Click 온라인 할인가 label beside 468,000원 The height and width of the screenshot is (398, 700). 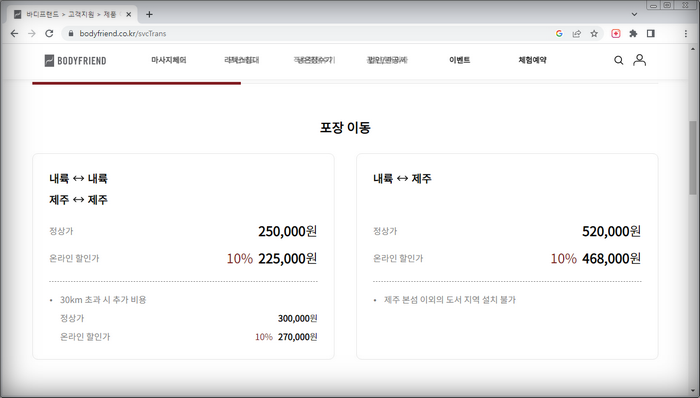398,258
